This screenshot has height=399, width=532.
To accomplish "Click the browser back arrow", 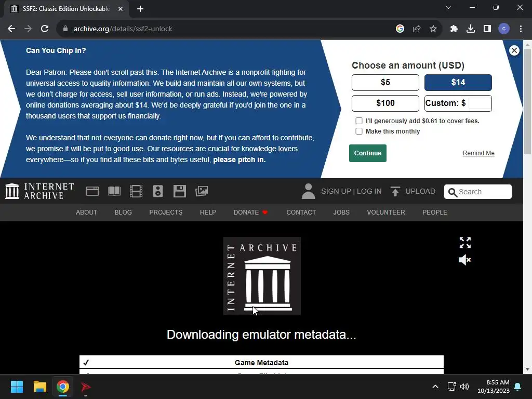I will [11, 29].
